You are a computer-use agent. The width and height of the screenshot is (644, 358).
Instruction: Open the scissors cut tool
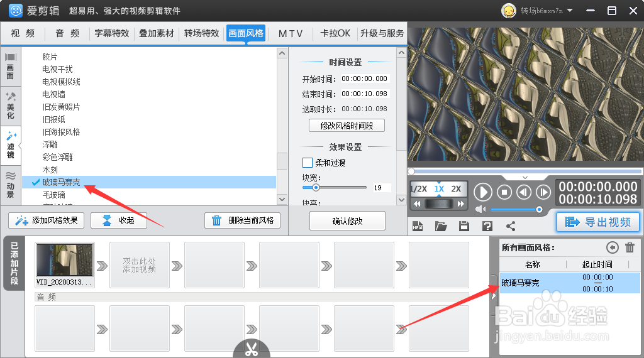click(252, 349)
